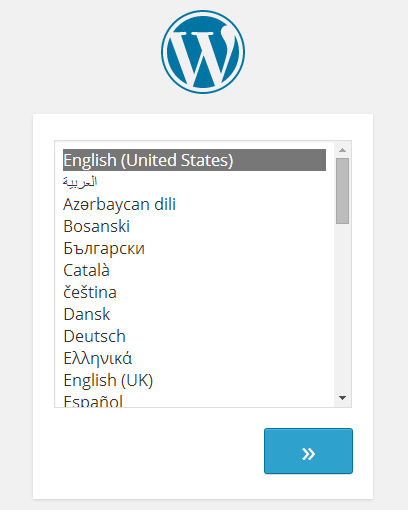The height and width of the screenshot is (510, 408).
Task: Click the double-arrow continue button
Action: [x=308, y=451]
